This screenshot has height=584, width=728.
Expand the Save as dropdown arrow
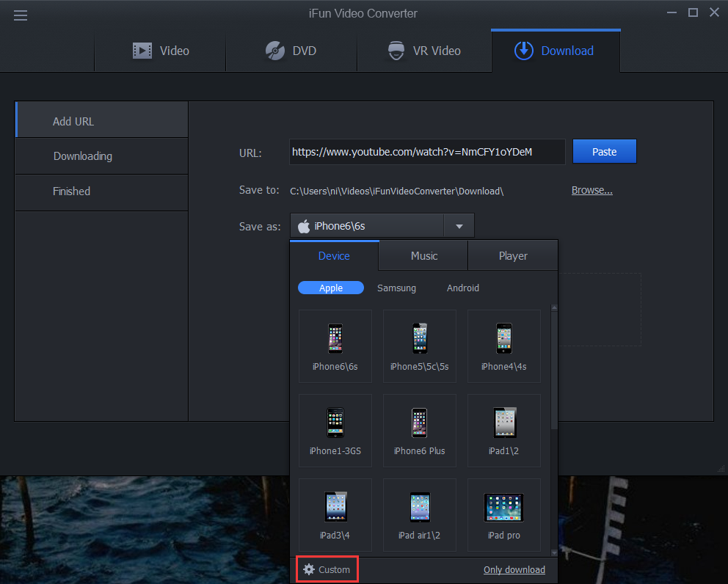pyautogui.click(x=459, y=226)
